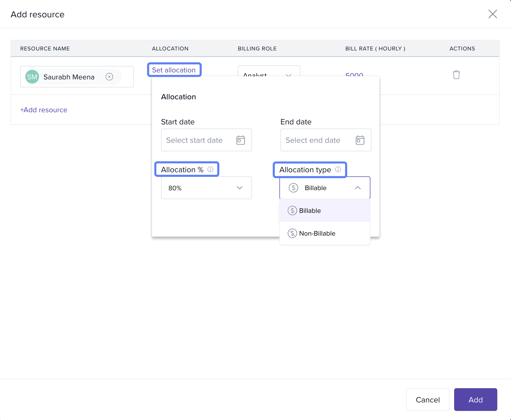Click the SM avatar badge
The height and width of the screenshot is (420, 511).
(x=32, y=77)
